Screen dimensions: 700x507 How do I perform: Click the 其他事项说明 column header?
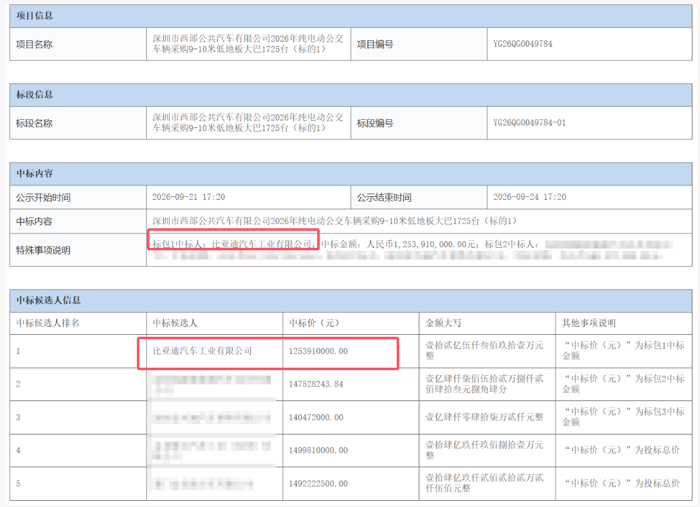[x=589, y=323]
